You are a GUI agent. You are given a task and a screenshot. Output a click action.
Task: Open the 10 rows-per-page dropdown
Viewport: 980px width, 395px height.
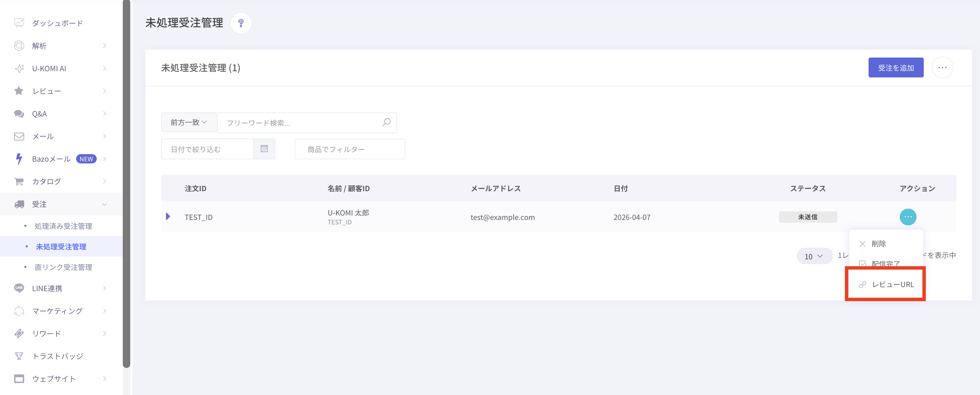click(814, 256)
